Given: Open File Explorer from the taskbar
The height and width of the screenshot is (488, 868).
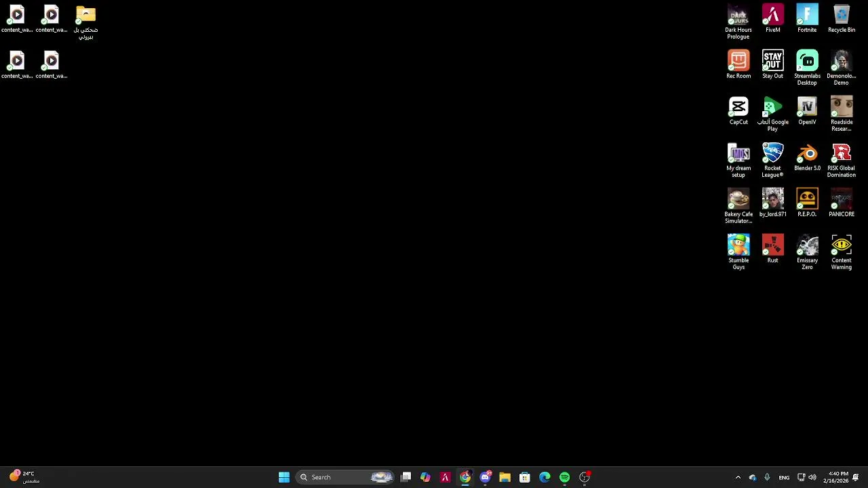Looking at the screenshot, I should click(505, 477).
